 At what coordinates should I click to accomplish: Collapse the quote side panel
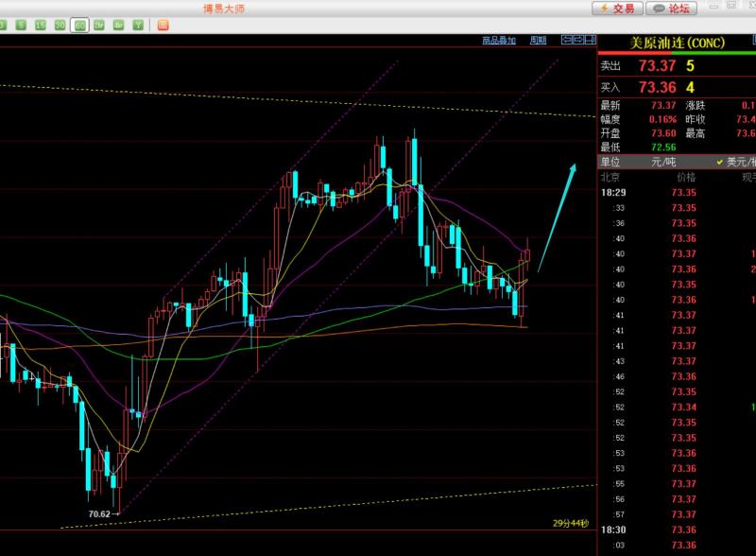(589, 40)
